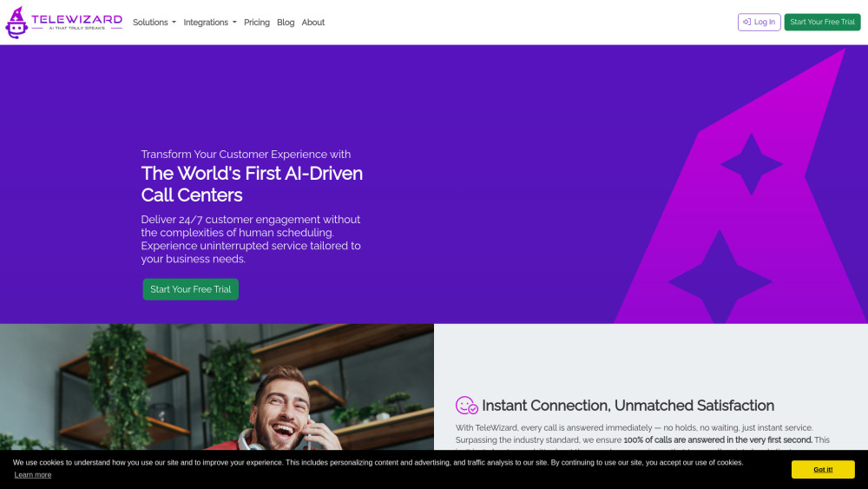Click the TELEWIZARD wordmark in the header
This screenshot has height=489, width=868.
[76, 19]
